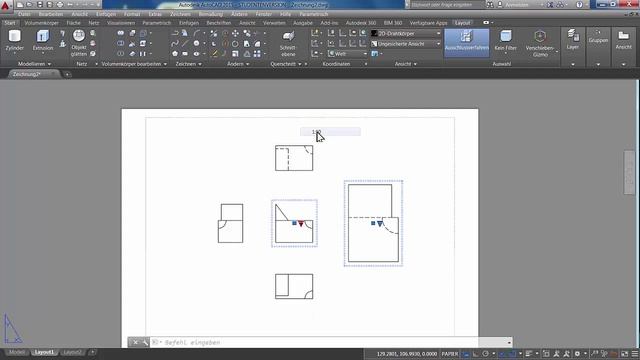Open the Ungesicherte Ansicht dropdown

pyautogui.click(x=406, y=44)
